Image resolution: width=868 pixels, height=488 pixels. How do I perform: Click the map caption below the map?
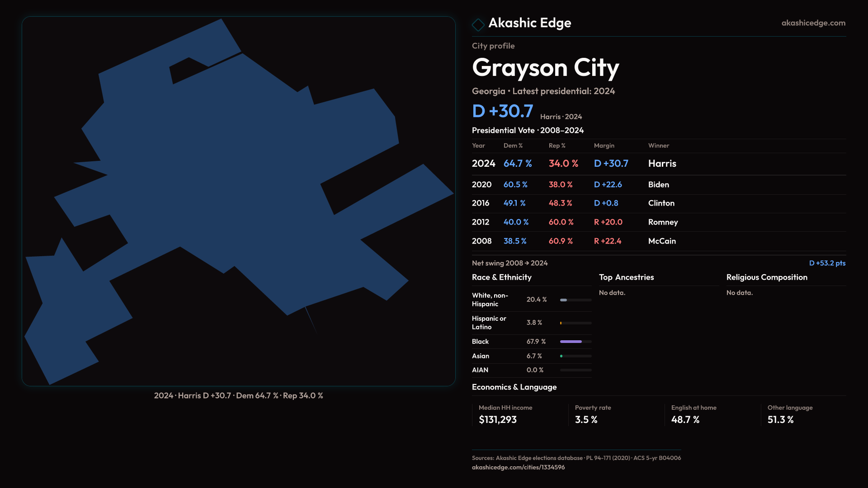click(238, 396)
